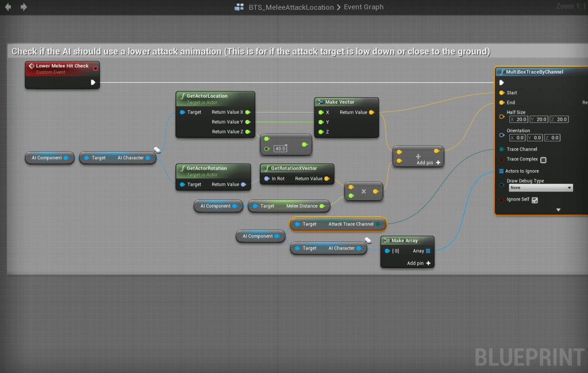Click the red delegate pin on Lower Melee Hit Check
Screen dimensions: 588x373
point(95,68)
